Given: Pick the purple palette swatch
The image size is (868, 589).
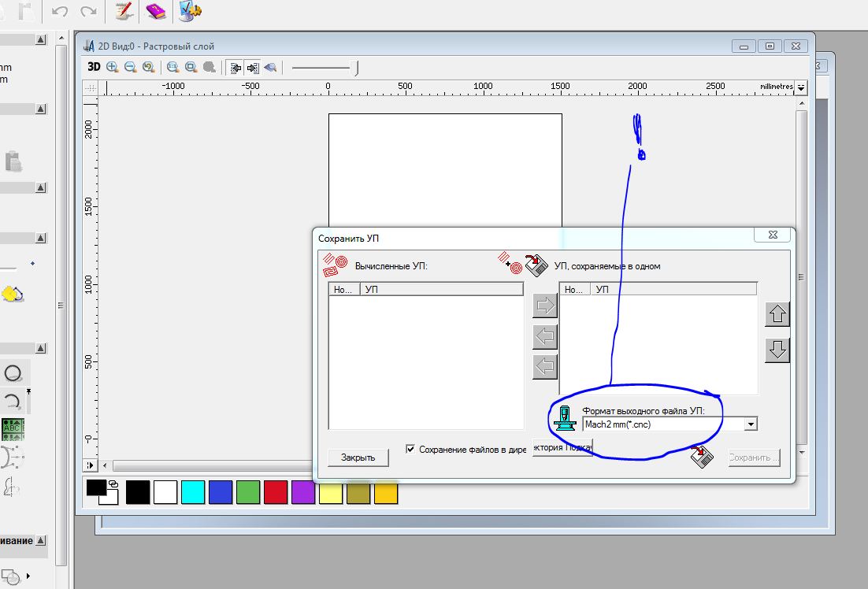Looking at the screenshot, I should 302,492.
